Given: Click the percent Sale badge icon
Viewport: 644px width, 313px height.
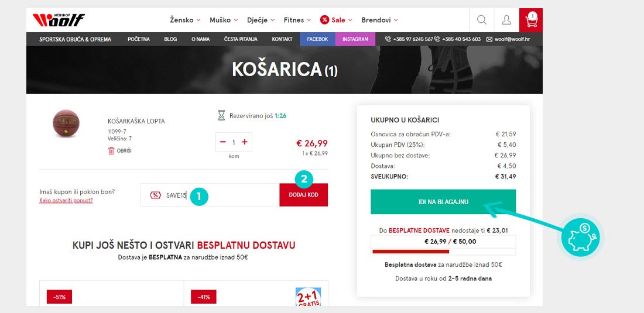Looking at the screenshot, I should point(324,20).
